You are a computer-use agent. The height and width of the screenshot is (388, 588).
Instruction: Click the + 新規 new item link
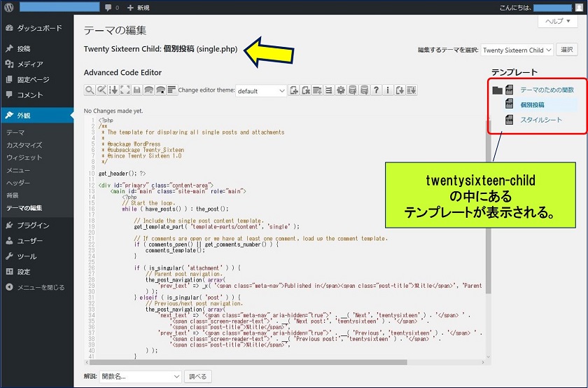point(139,8)
